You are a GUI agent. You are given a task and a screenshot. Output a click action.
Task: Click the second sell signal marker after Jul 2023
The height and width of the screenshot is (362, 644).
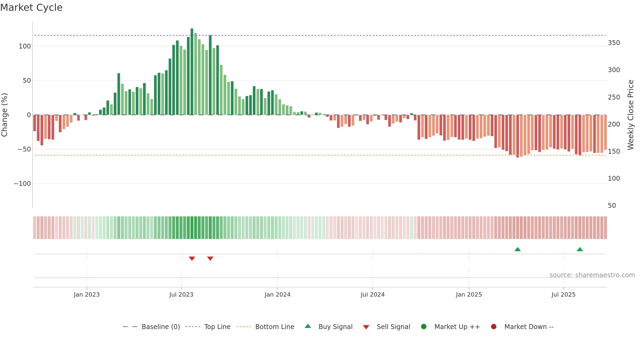pyautogui.click(x=210, y=258)
